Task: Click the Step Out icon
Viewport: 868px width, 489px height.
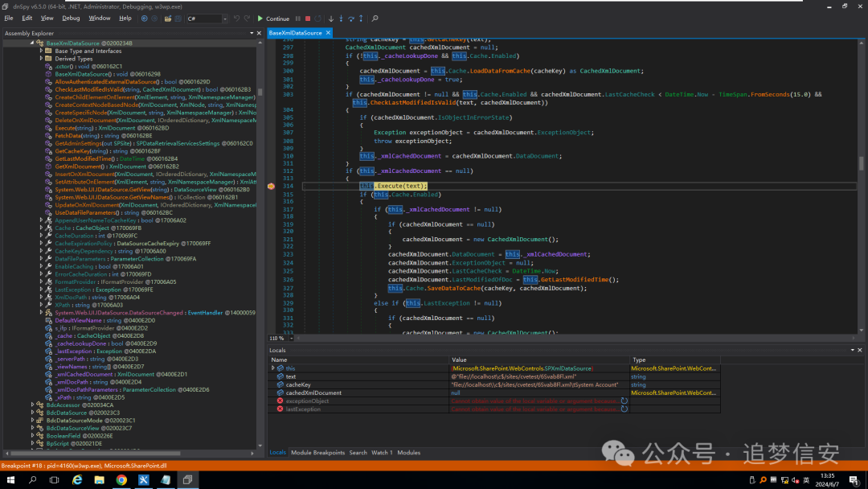Action: (361, 18)
